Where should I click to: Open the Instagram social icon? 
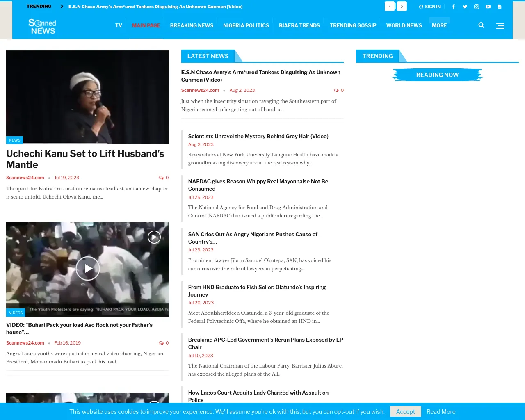[477, 7]
